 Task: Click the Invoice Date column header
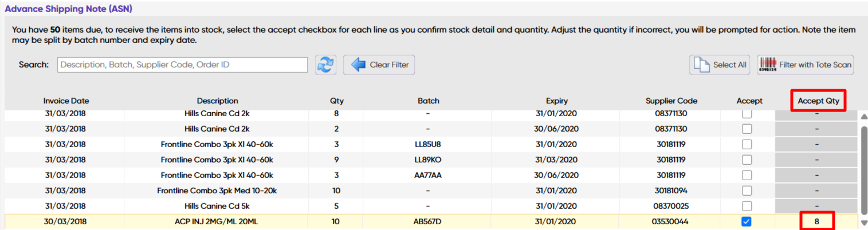[66, 101]
